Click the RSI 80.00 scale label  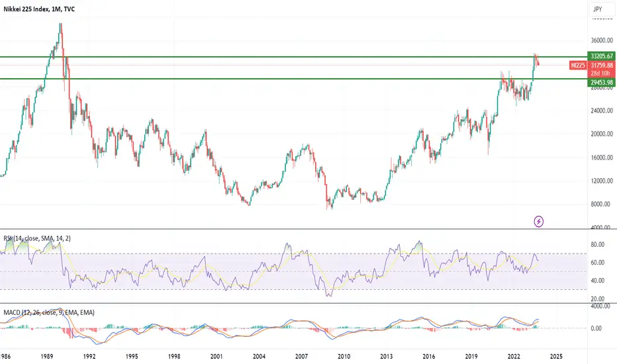click(597, 244)
